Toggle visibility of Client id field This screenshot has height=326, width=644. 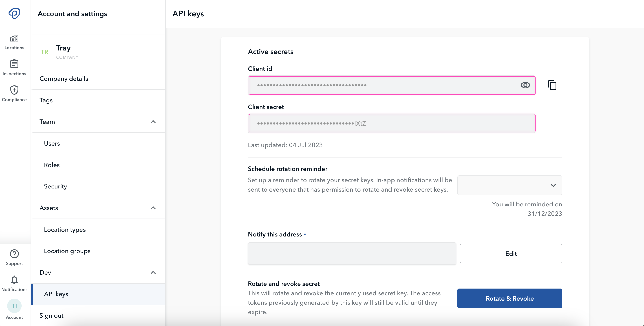pos(525,85)
